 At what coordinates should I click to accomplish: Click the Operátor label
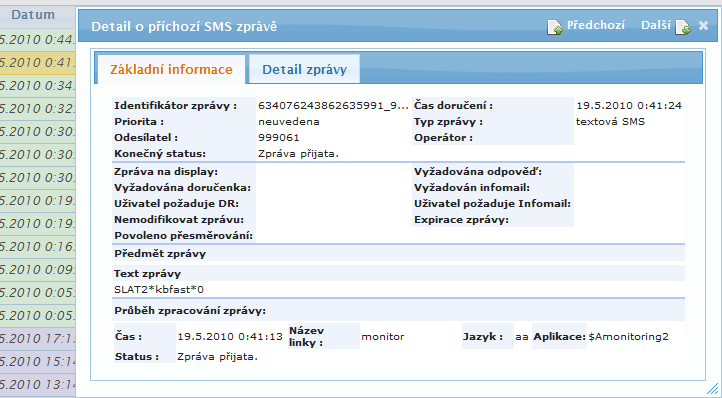click(x=443, y=137)
